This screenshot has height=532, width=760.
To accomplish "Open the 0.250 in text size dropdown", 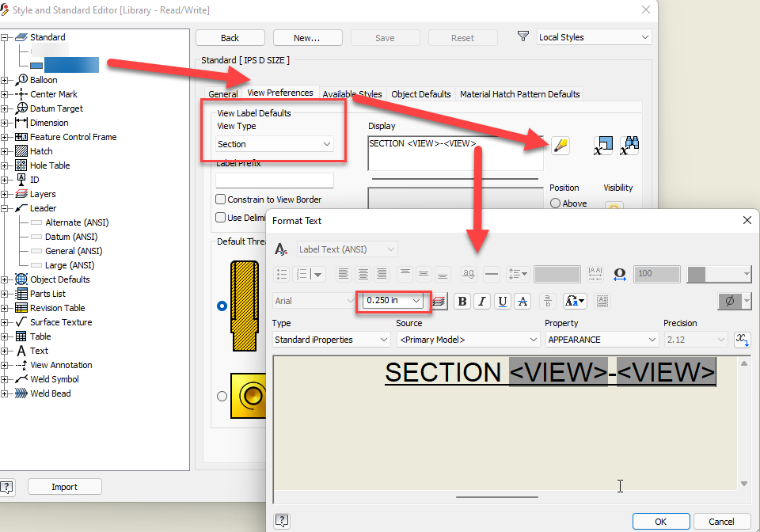I will (x=393, y=300).
